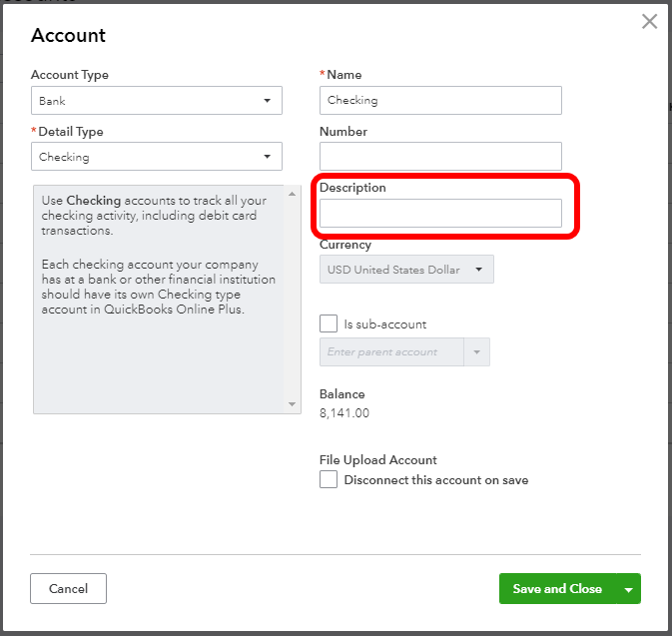This screenshot has height=636, width=672.
Task: Click the parent account dropdown arrow
Action: click(x=476, y=352)
